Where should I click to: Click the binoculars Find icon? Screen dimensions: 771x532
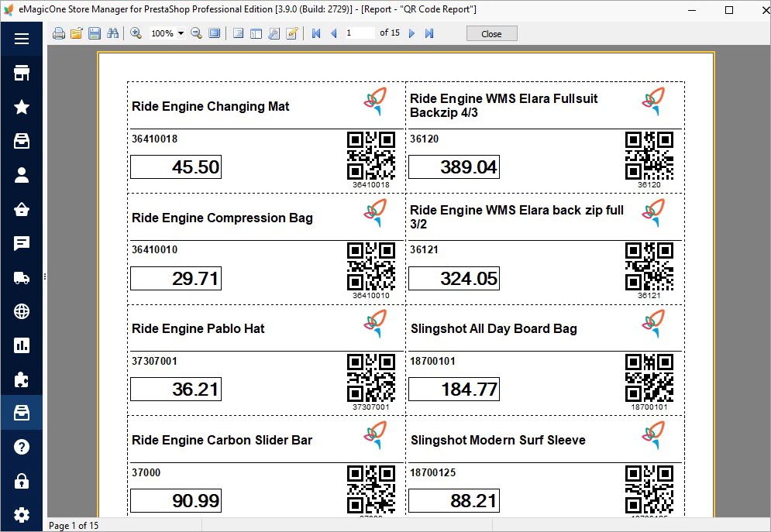tap(112, 33)
